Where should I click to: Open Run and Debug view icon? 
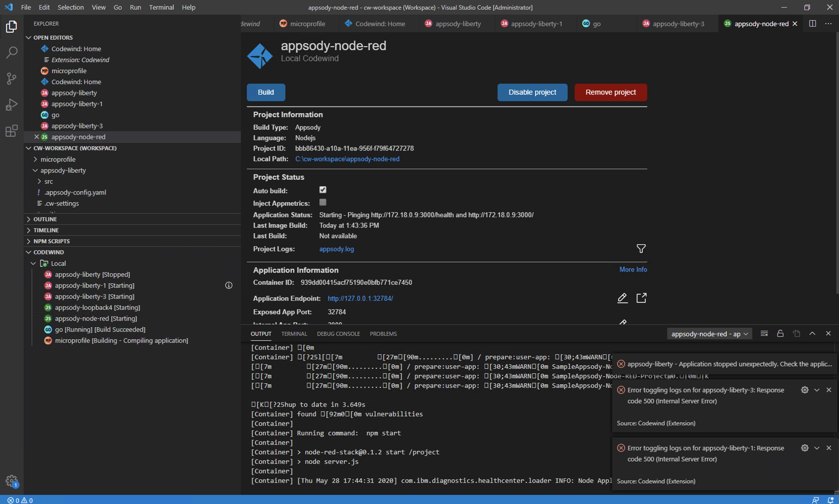pos(12,105)
